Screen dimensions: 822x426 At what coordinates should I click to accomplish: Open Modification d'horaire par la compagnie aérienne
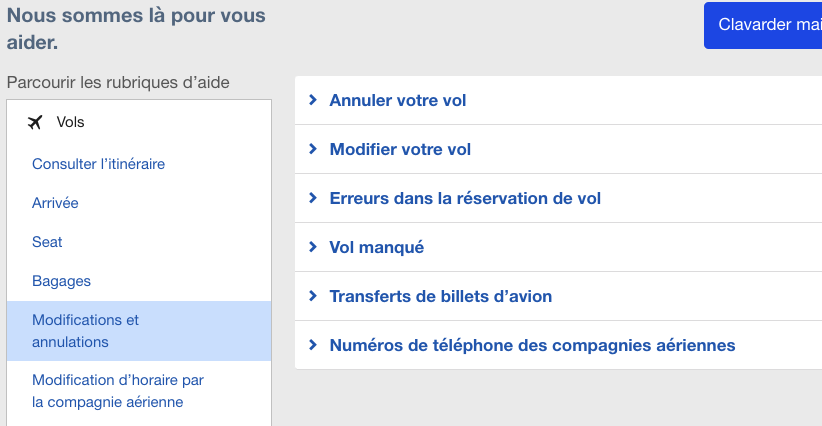tap(117, 391)
